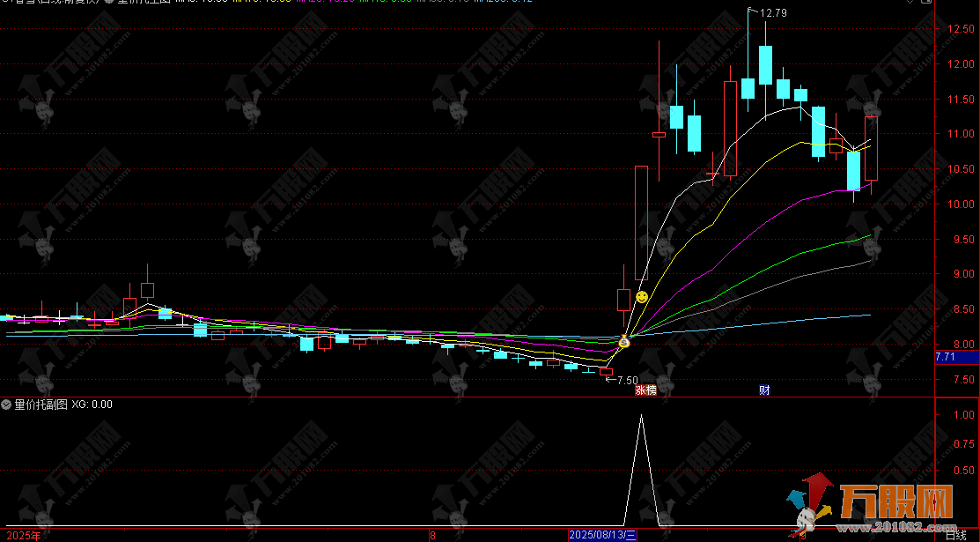Click the XG signal spike peak
The width and height of the screenshot is (980, 542).
(641, 416)
